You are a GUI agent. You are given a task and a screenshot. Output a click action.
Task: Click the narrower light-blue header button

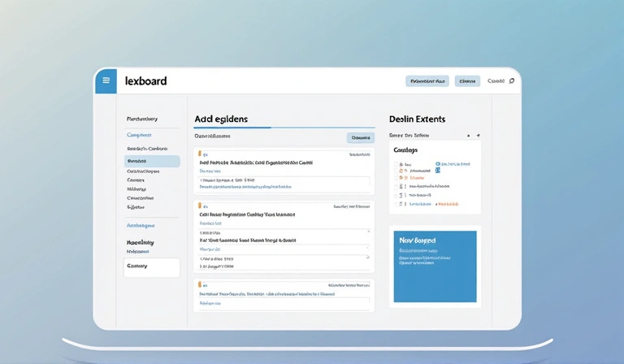pos(467,81)
